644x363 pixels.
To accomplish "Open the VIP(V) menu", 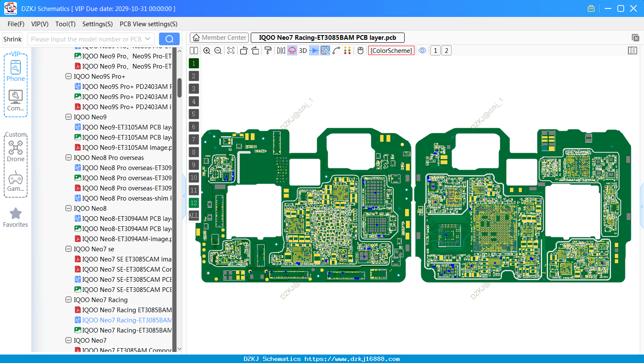I will pos(40,24).
